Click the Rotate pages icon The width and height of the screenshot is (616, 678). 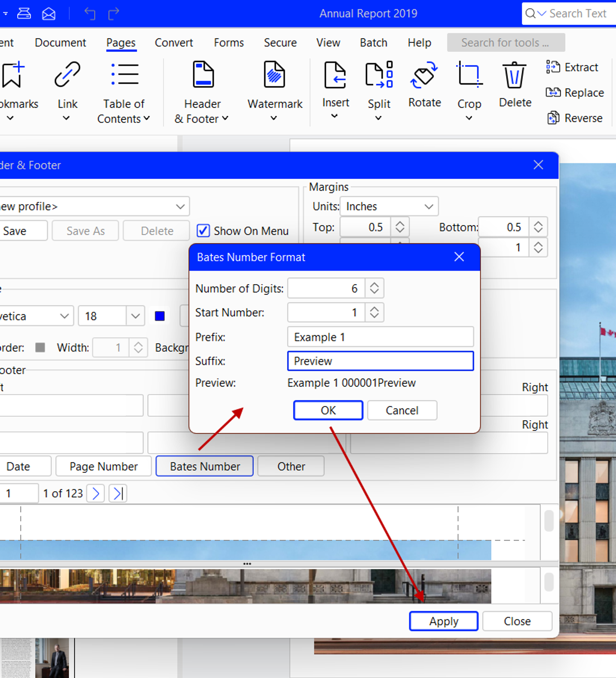(424, 75)
